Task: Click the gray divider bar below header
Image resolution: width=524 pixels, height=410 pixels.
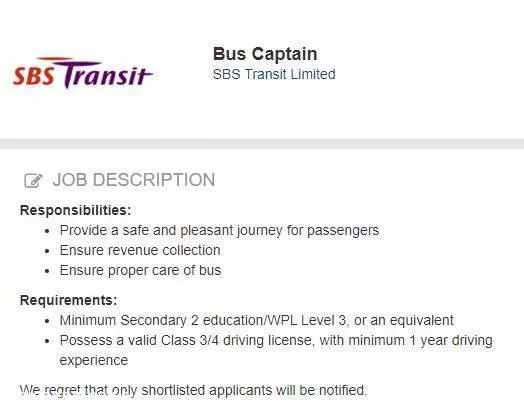Action: (262, 144)
